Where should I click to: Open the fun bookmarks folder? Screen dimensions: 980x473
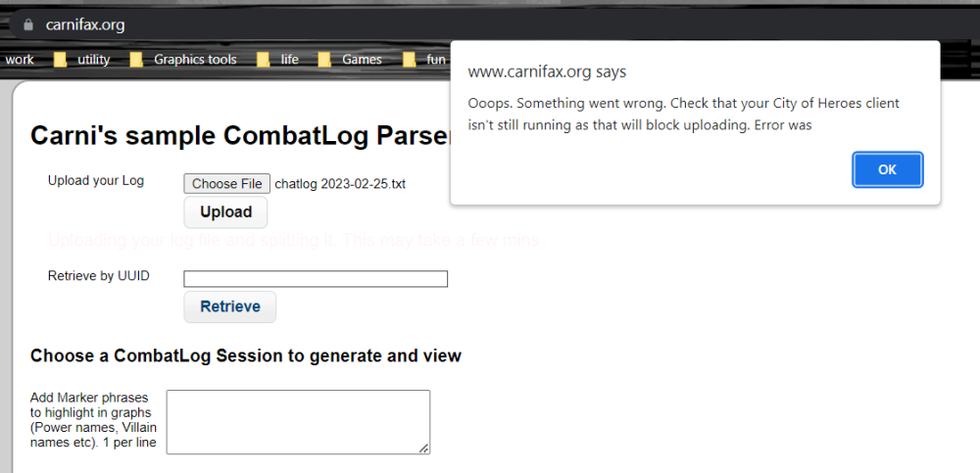click(x=425, y=60)
